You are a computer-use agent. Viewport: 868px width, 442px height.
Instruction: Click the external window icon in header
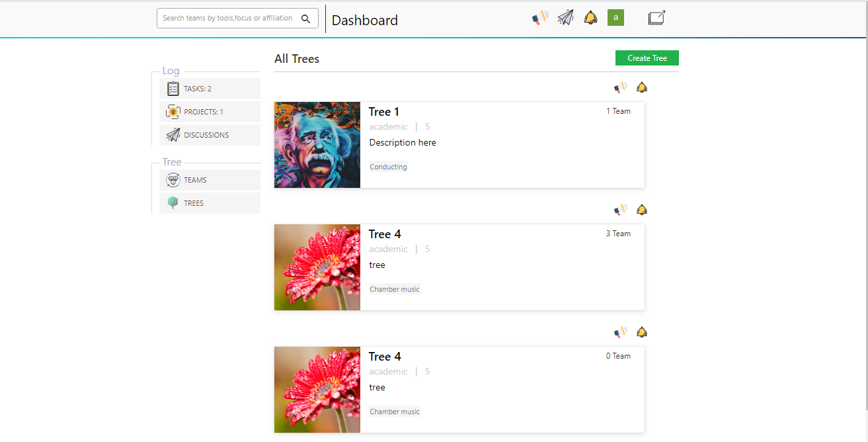656,18
